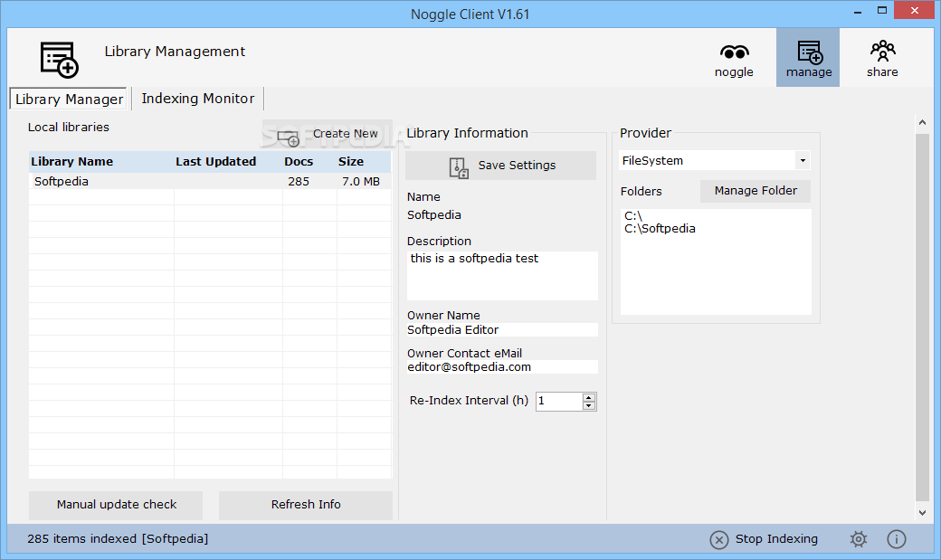The width and height of the screenshot is (941, 560).
Task: Click Create New library button
Action: point(327,134)
